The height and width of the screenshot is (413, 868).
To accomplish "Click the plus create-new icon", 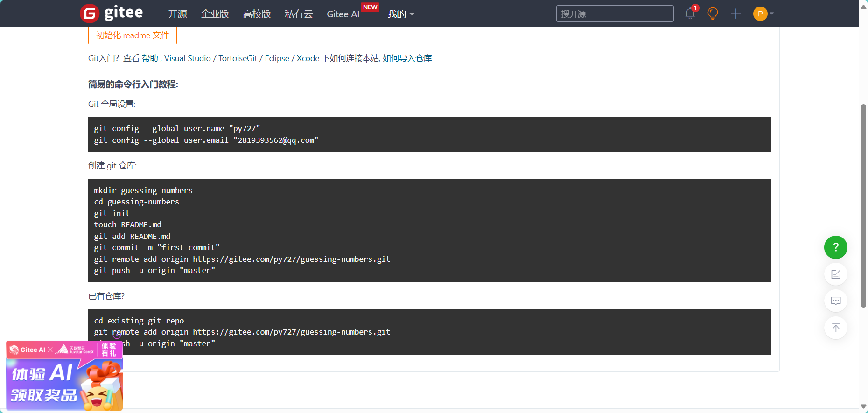I will pyautogui.click(x=736, y=14).
